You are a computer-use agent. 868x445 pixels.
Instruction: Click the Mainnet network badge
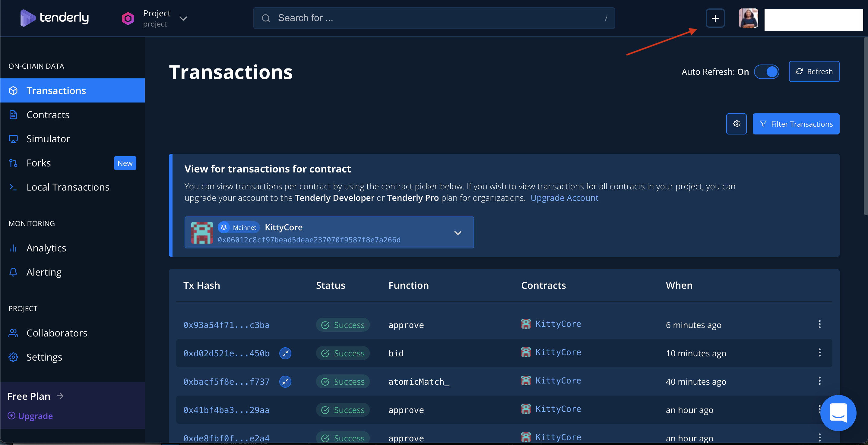click(x=239, y=227)
